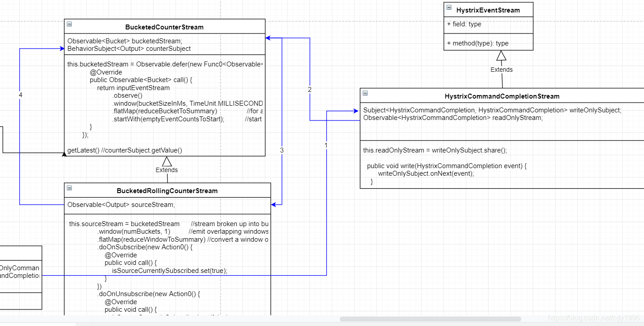Select the BucketedCounterStream class title
644x326 pixels.
[x=164, y=27]
